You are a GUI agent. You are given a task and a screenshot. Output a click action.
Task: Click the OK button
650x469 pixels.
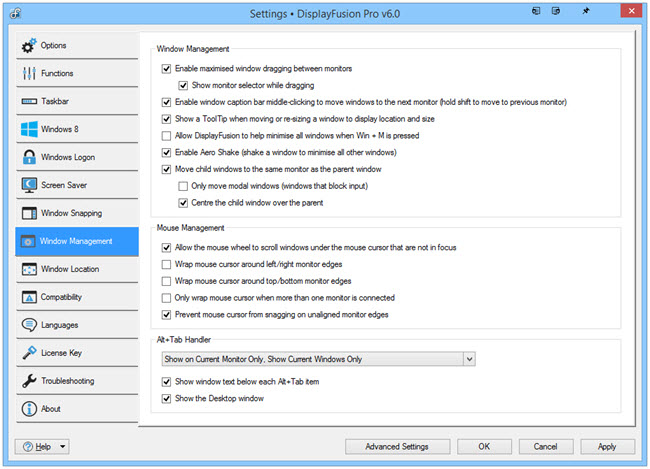(x=484, y=447)
